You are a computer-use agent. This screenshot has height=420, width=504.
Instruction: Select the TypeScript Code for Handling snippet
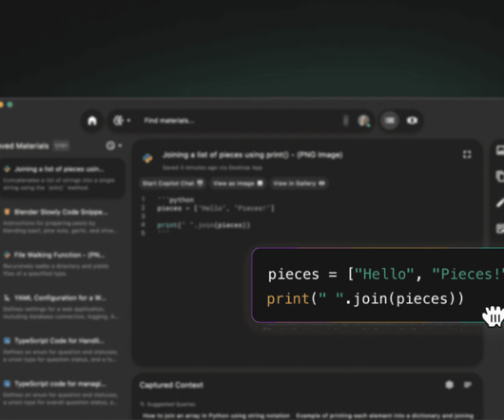(60, 350)
